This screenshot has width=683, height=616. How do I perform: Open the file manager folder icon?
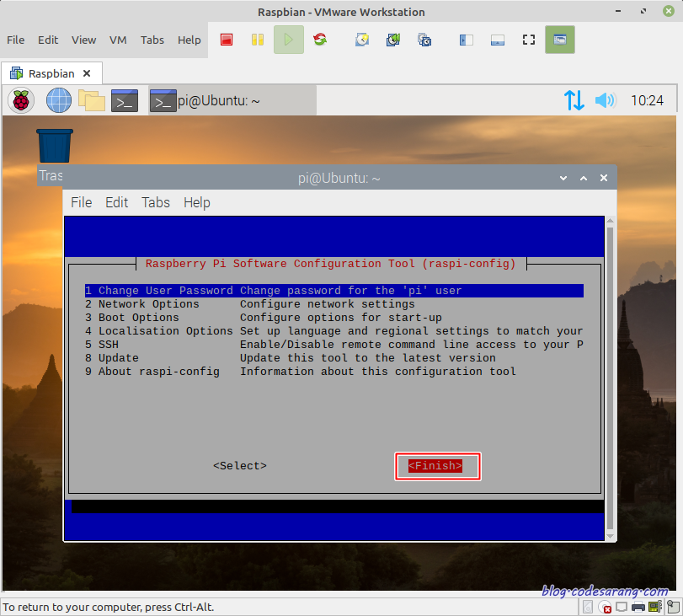(92, 100)
